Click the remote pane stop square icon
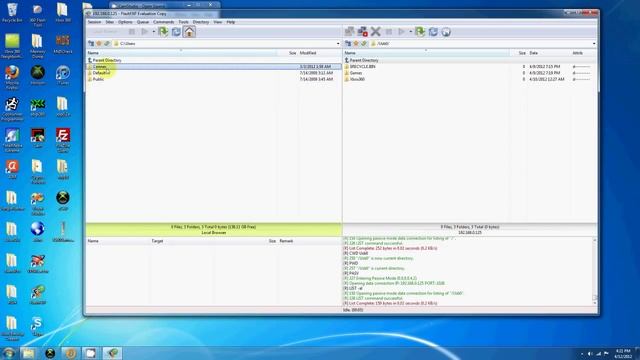Screen dimensions: 640x360 [x=389, y=32]
